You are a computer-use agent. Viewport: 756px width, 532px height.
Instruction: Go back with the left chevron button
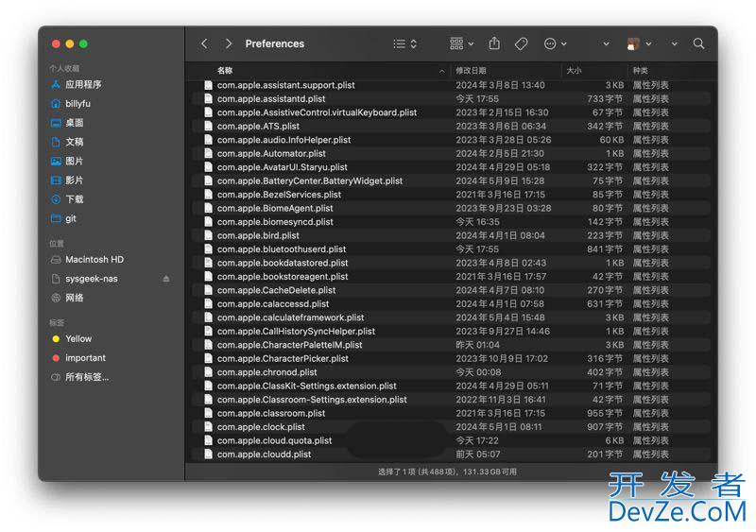pyautogui.click(x=204, y=43)
